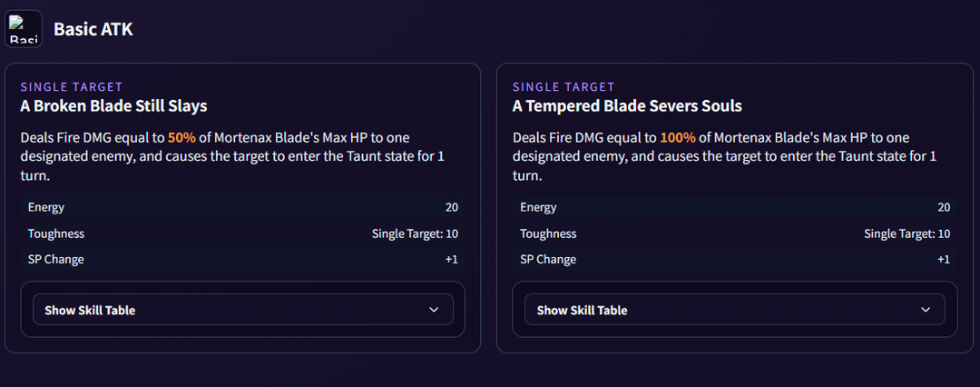Click the Basic ATK skill icon

tap(24, 28)
